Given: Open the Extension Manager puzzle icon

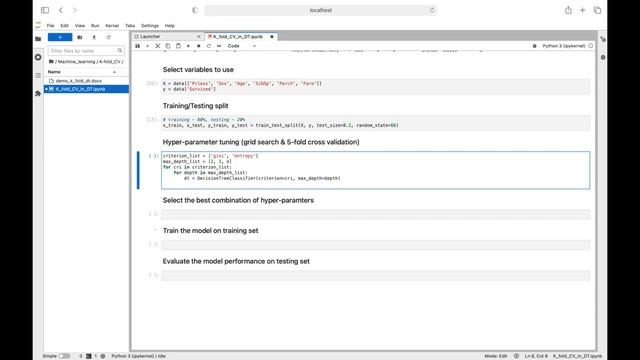Looking at the screenshot, I should coord(38,93).
